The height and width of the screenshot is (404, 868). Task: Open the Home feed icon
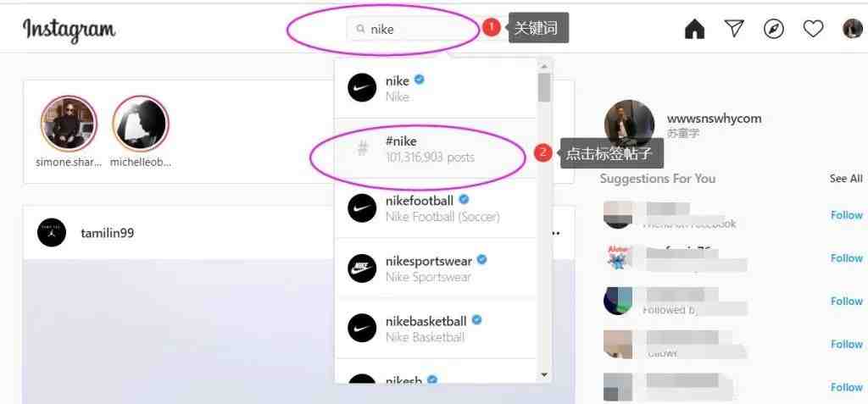click(x=694, y=29)
